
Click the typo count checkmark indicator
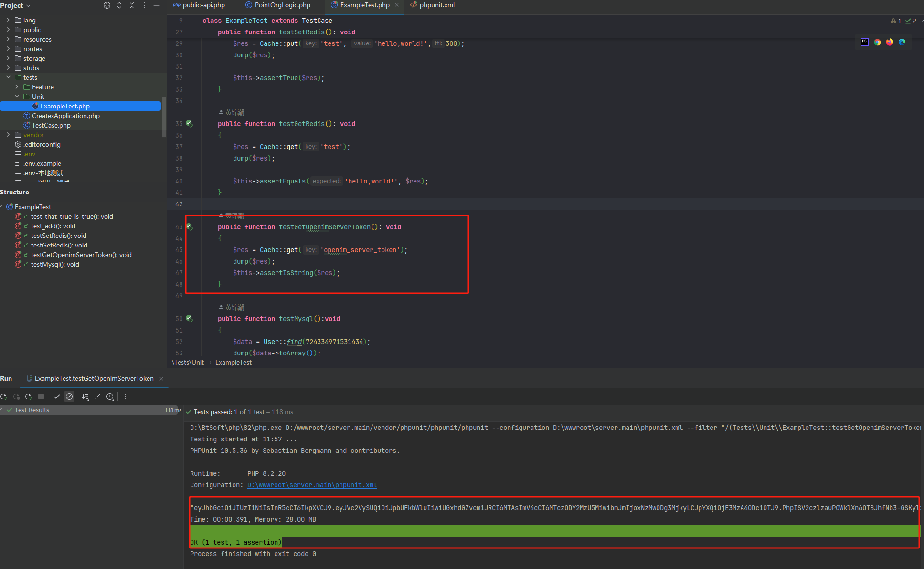point(911,21)
